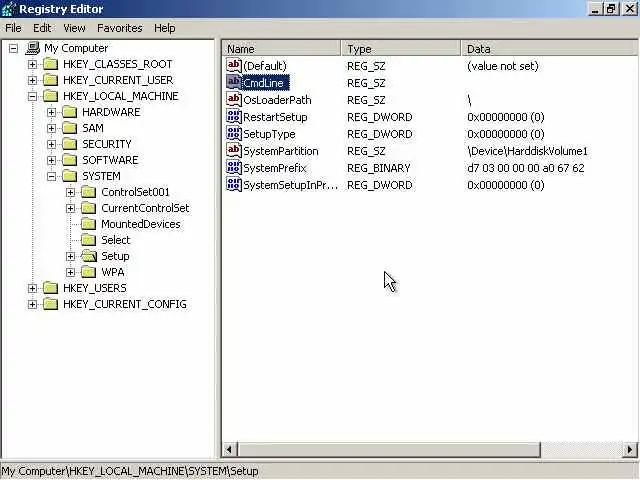This screenshot has height=480, width=640.
Task: Click the OsLoaderPath string value icon
Action: point(234,100)
